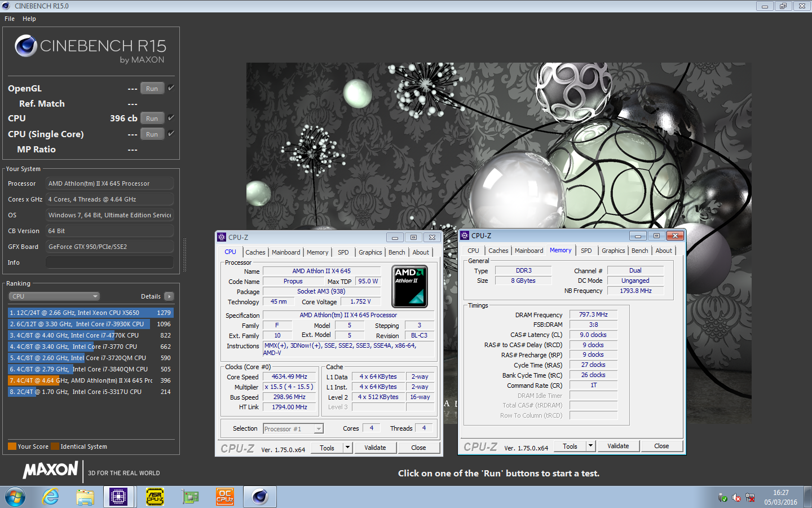Image resolution: width=812 pixels, height=508 pixels.
Task: Select the highlighted AMD Athlon II X4 645 ranking row
Action: (x=90, y=380)
